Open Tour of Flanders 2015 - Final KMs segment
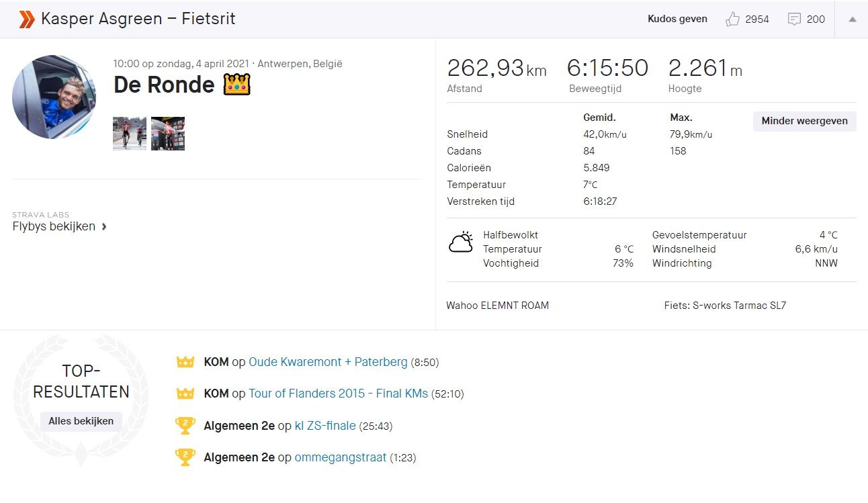868x503 pixels. coord(338,394)
